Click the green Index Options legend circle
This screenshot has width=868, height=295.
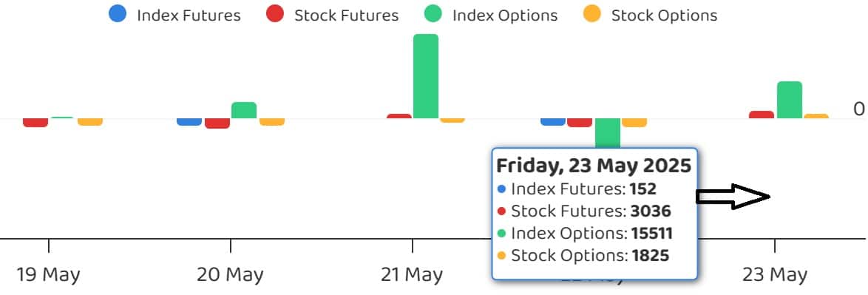point(433,14)
